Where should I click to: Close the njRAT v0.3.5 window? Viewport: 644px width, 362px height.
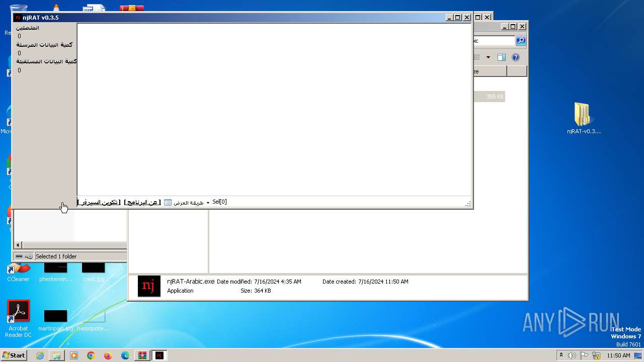(466, 18)
